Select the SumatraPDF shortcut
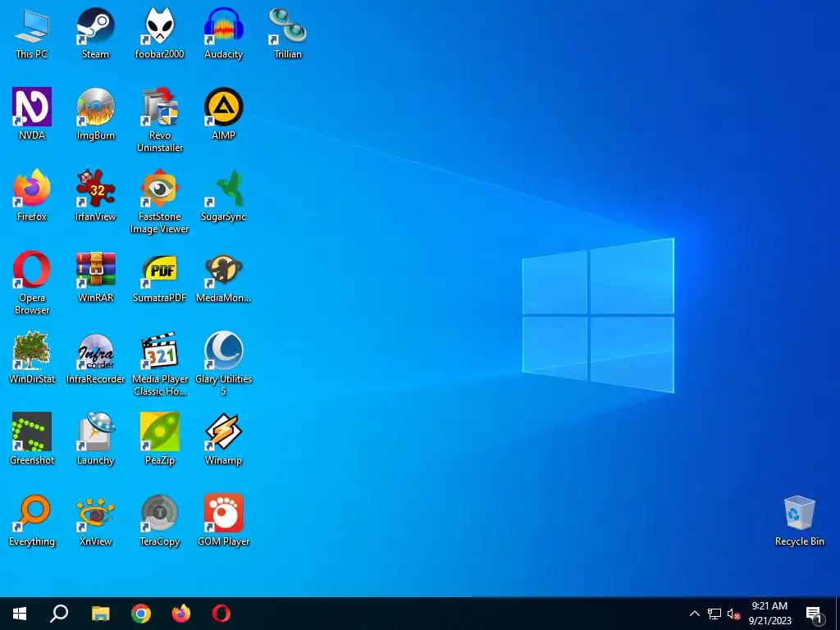The width and height of the screenshot is (840, 630). click(160, 276)
